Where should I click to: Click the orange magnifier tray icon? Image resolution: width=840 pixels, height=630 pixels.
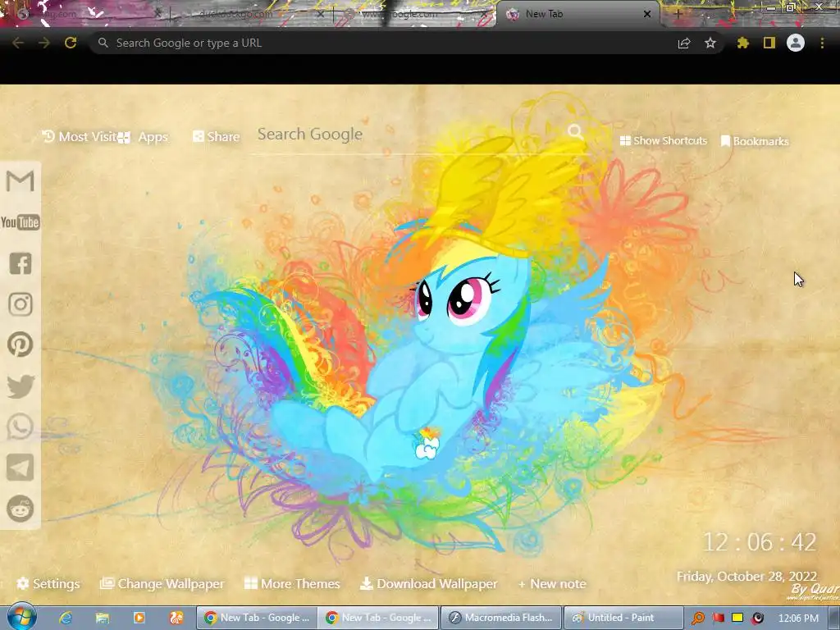pos(698,619)
